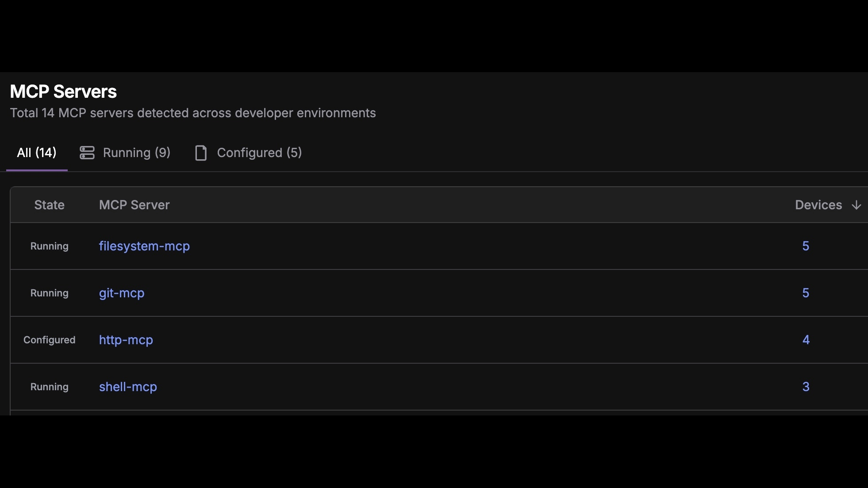
Task: Click the Configured state label for http-mcp
Action: click(49, 340)
